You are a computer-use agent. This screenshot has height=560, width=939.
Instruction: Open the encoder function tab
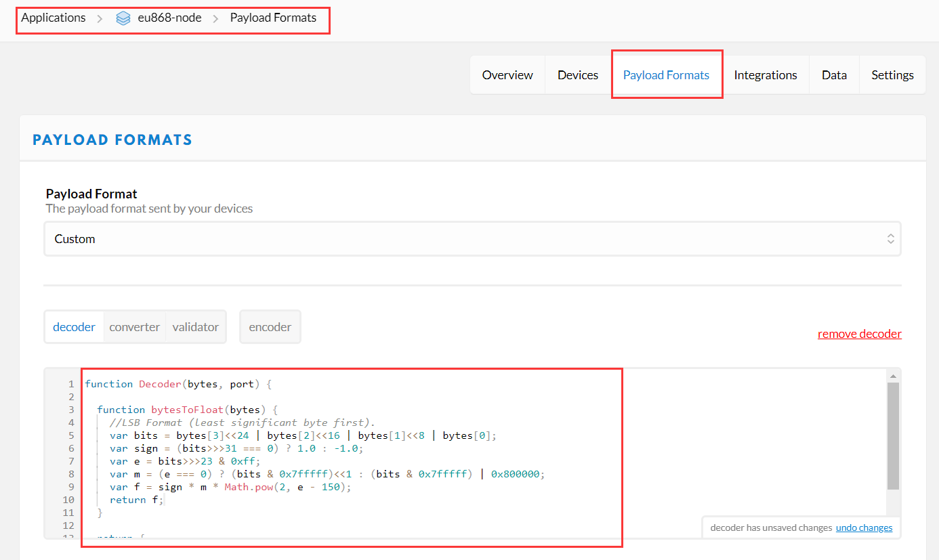click(x=270, y=327)
